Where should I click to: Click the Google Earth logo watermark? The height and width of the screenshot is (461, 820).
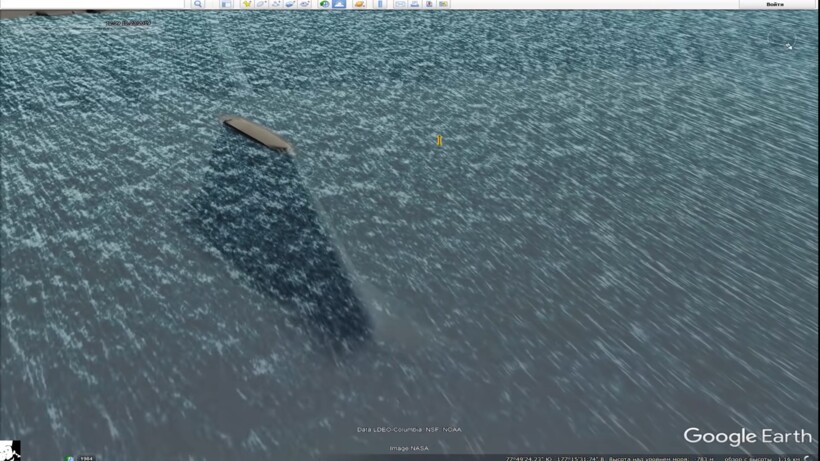[747, 436]
